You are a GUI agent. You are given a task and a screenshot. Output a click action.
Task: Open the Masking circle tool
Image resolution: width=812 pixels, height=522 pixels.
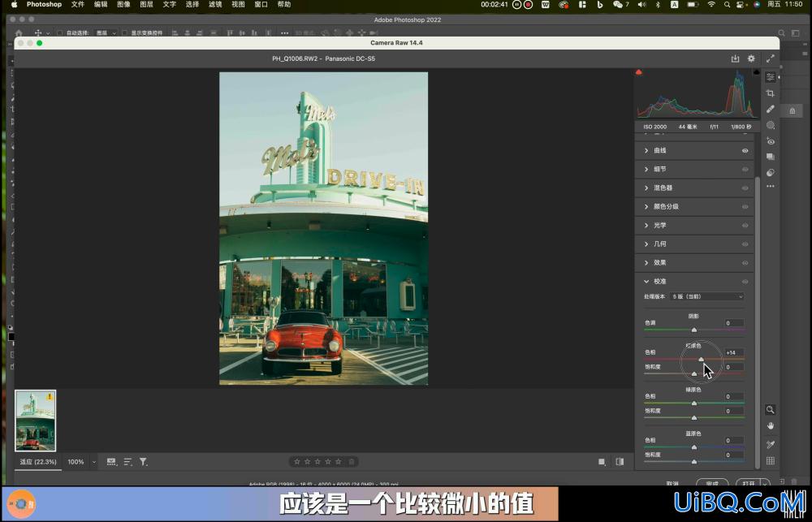pyautogui.click(x=771, y=125)
